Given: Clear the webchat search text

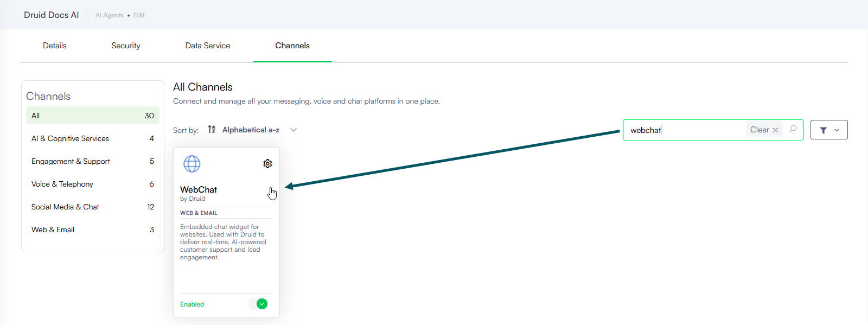Looking at the screenshot, I should (764, 130).
